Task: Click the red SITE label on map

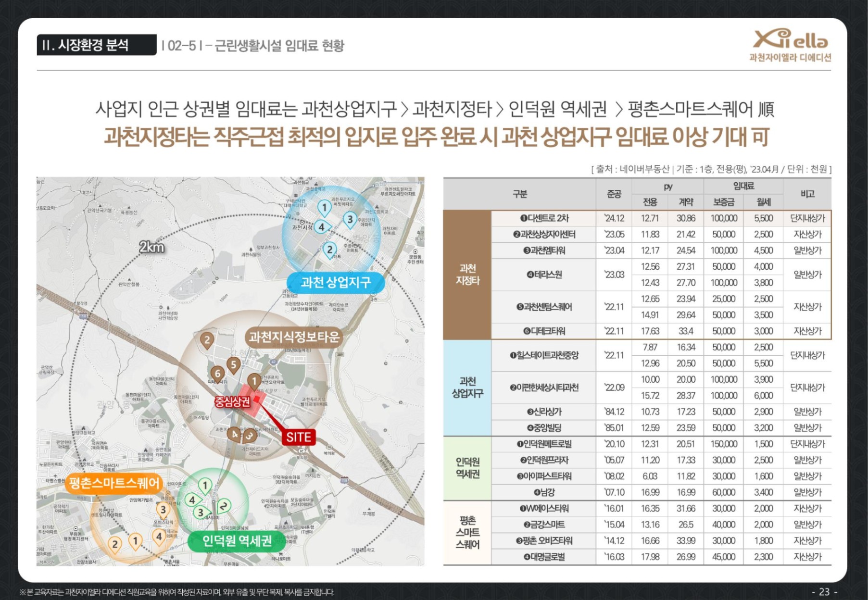Action: pyautogui.click(x=299, y=437)
